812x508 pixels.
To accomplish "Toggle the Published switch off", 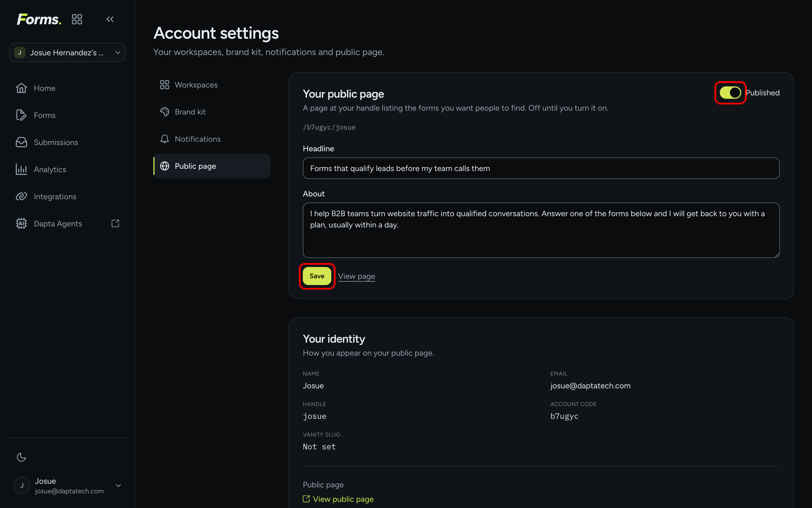I will click(730, 93).
